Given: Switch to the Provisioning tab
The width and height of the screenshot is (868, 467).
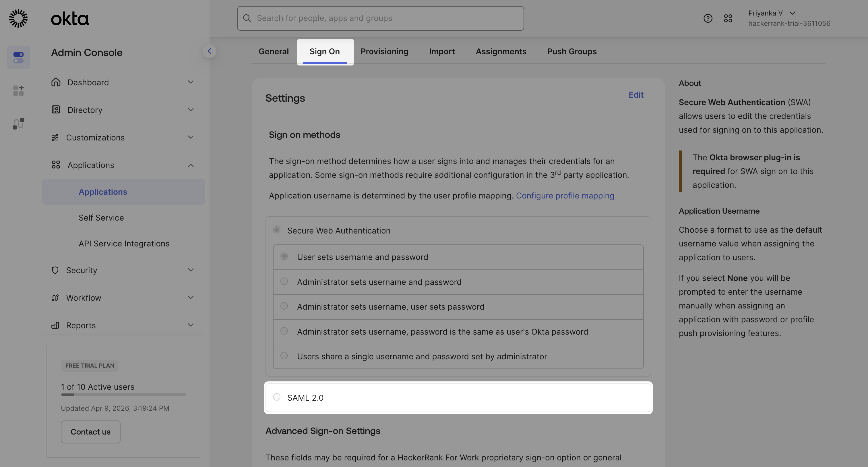Looking at the screenshot, I should 384,52.
